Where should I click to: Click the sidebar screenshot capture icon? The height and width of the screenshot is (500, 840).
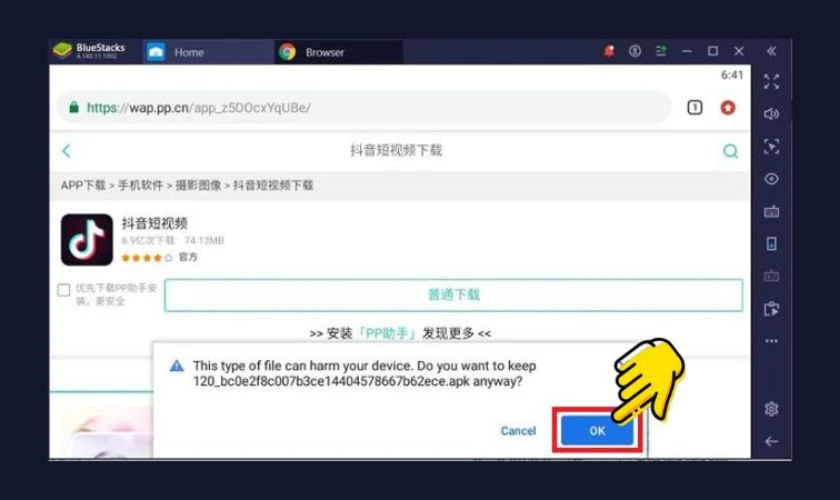coord(771,146)
